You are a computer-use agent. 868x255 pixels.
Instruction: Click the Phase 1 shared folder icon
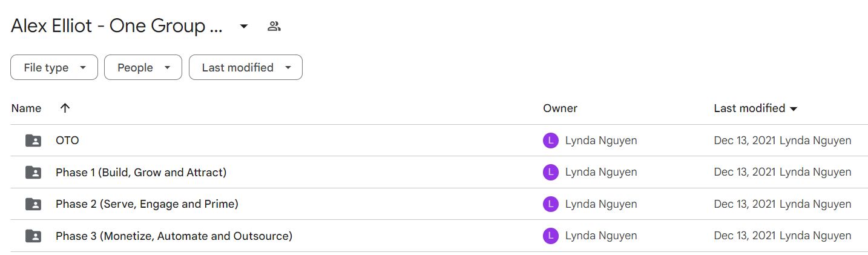click(x=33, y=173)
